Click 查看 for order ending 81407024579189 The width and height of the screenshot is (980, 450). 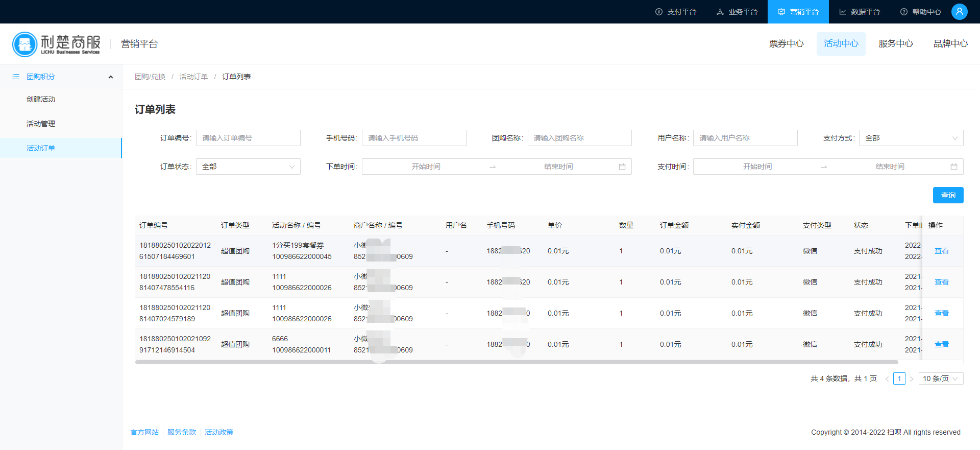(x=941, y=313)
